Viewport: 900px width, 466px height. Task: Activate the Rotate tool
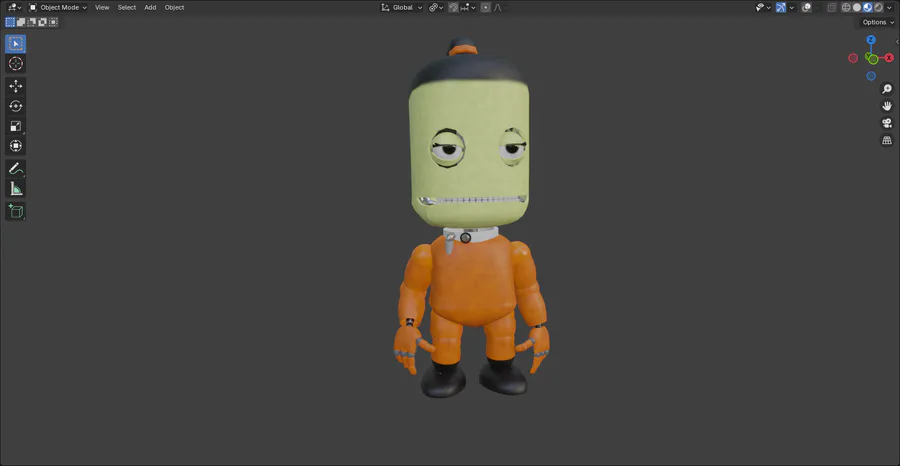[x=15, y=106]
